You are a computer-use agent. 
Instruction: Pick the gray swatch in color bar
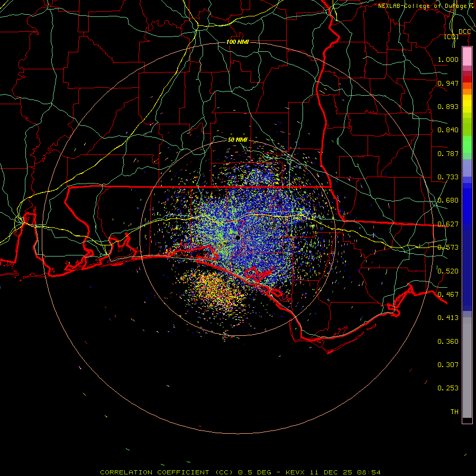(467, 368)
